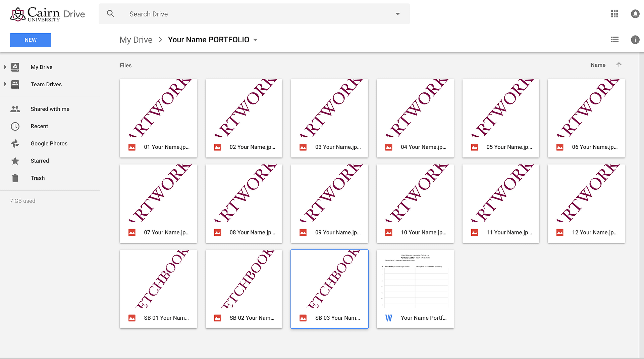Select file 06 Your Name.jpg

point(586,118)
